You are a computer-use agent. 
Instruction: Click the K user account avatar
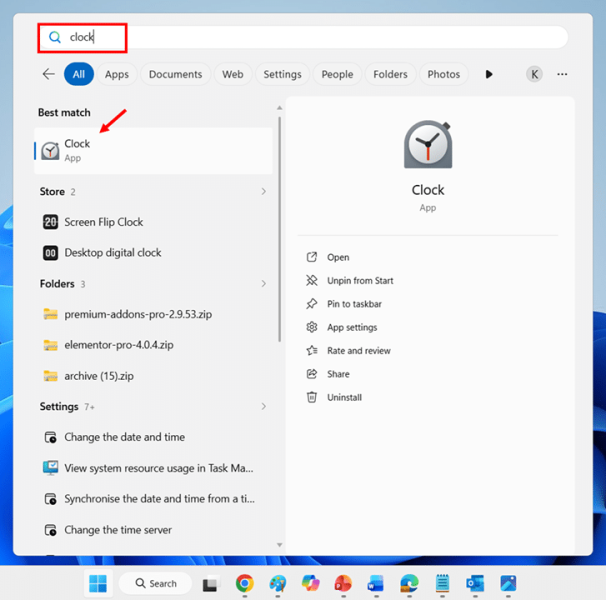click(x=534, y=74)
